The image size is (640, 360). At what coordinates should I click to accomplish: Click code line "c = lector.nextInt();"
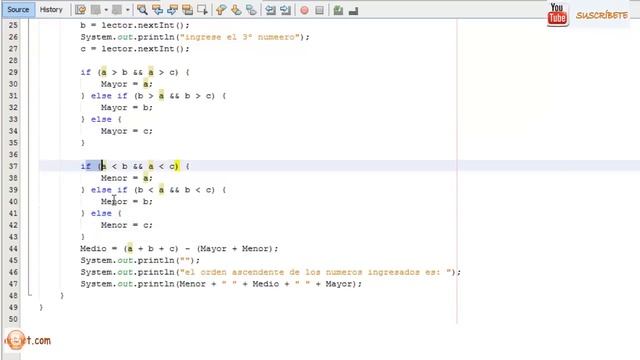click(x=135, y=49)
